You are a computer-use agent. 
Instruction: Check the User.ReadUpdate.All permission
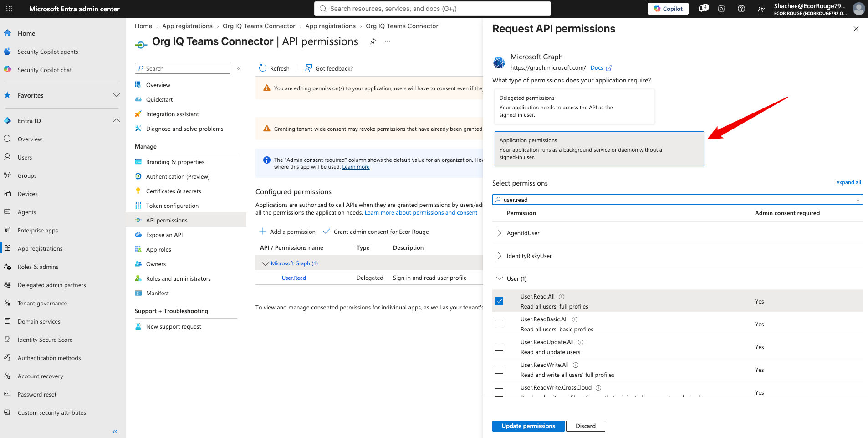point(499,347)
